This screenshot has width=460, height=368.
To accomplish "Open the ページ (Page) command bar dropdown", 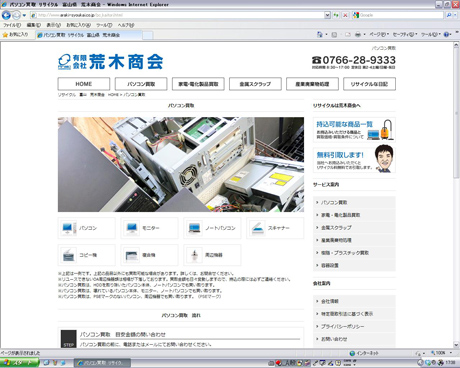I will tap(379, 34).
